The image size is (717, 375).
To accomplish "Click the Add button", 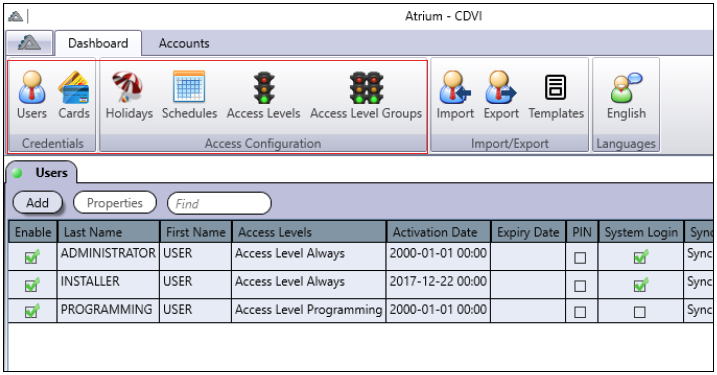I will pyautogui.click(x=37, y=203).
